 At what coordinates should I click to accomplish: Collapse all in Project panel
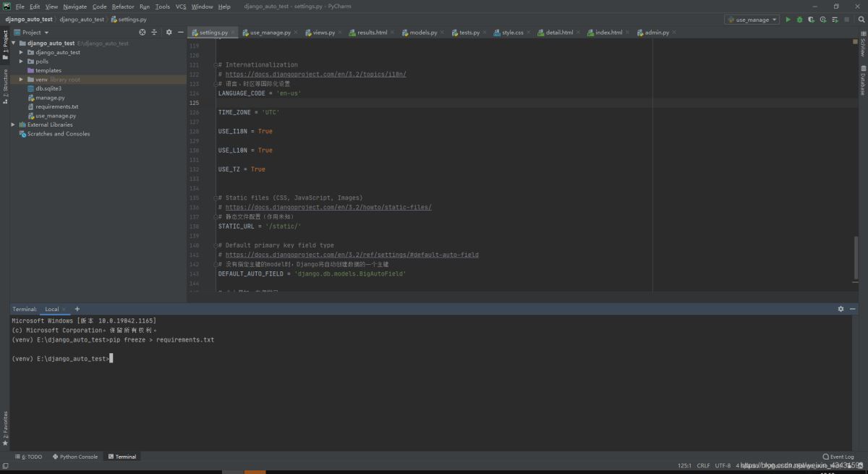(x=154, y=33)
